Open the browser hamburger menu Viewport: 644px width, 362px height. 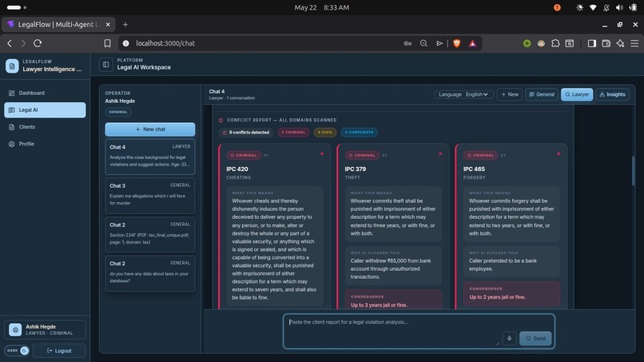click(634, 43)
